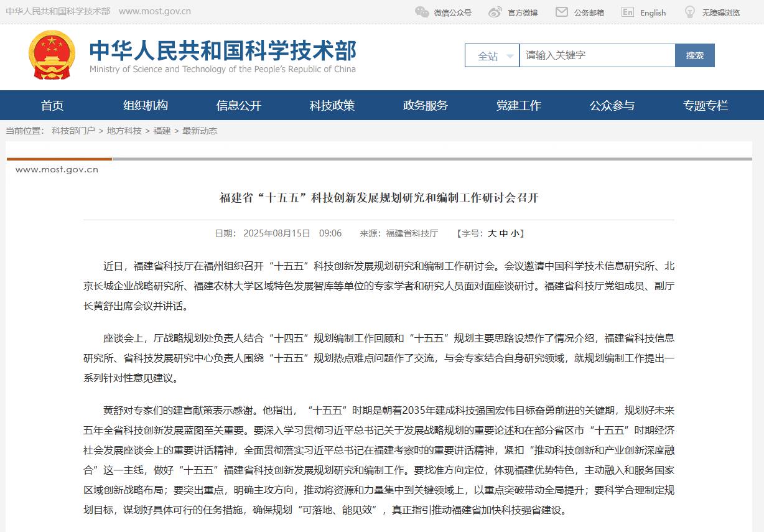Click the keyword search input field
The height and width of the screenshot is (532, 764).
[x=597, y=55]
